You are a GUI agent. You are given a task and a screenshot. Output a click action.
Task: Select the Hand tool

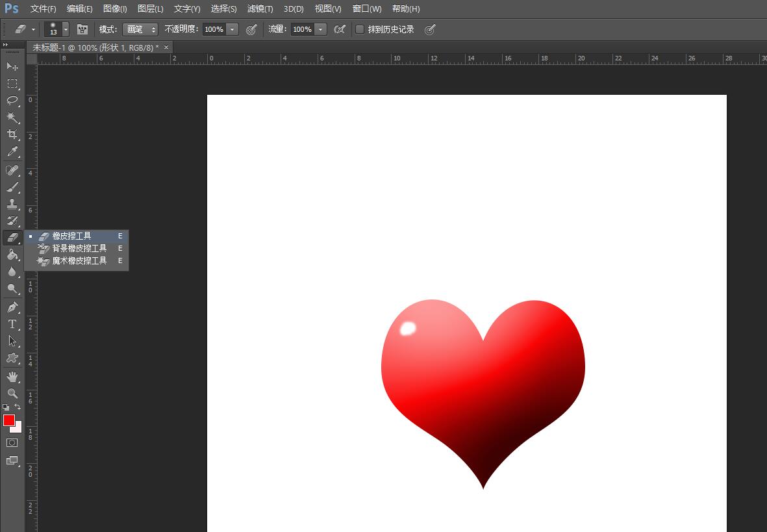(12, 377)
